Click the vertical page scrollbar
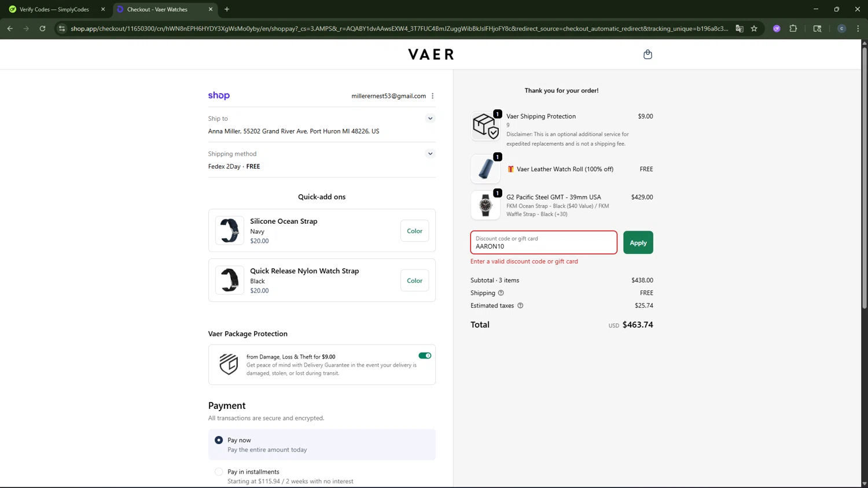The height and width of the screenshot is (488, 868). click(x=865, y=179)
